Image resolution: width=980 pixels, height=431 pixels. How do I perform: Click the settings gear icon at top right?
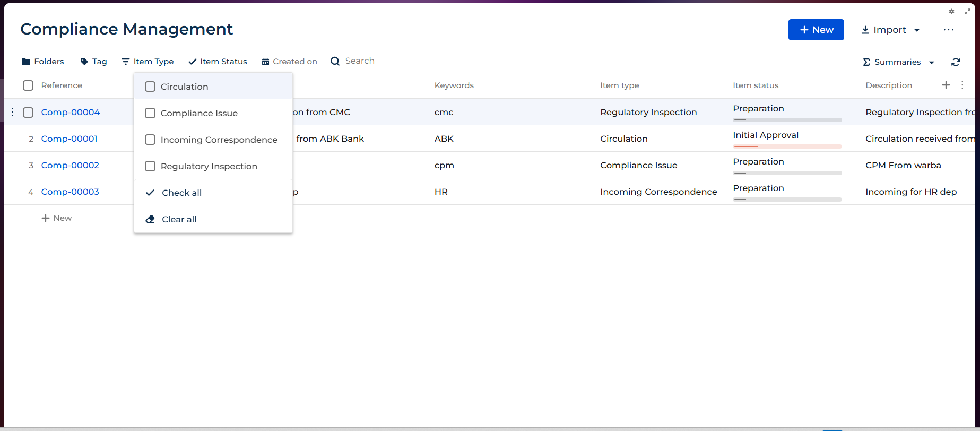point(951,12)
